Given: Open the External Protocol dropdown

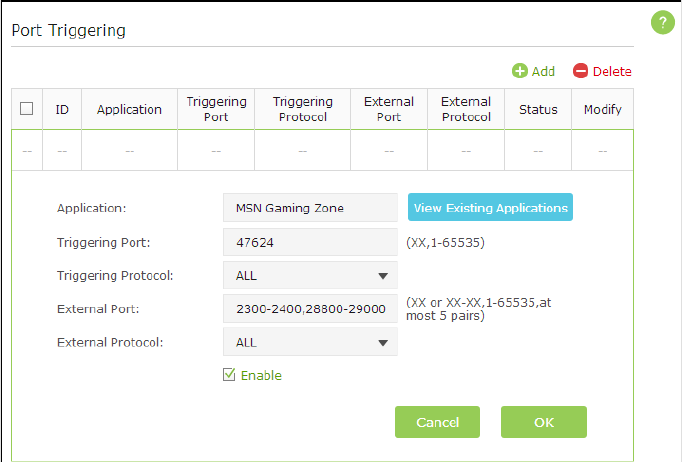Looking at the screenshot, I should point(310,342).
